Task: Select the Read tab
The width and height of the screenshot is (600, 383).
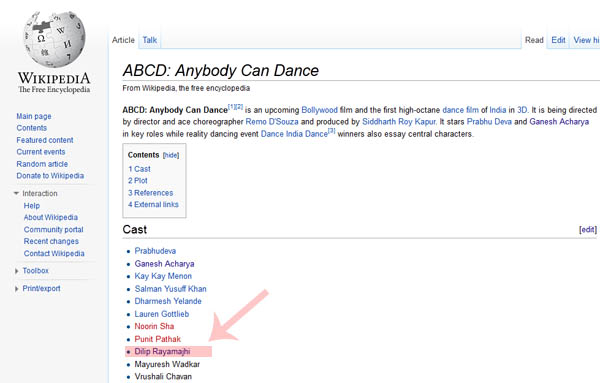Action: 534,40
